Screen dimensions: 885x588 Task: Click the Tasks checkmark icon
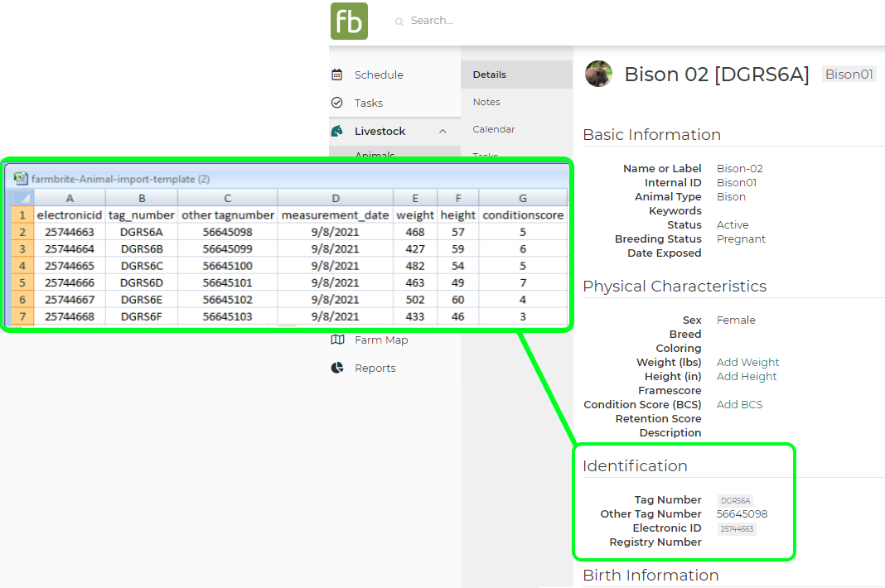point(337,103)
